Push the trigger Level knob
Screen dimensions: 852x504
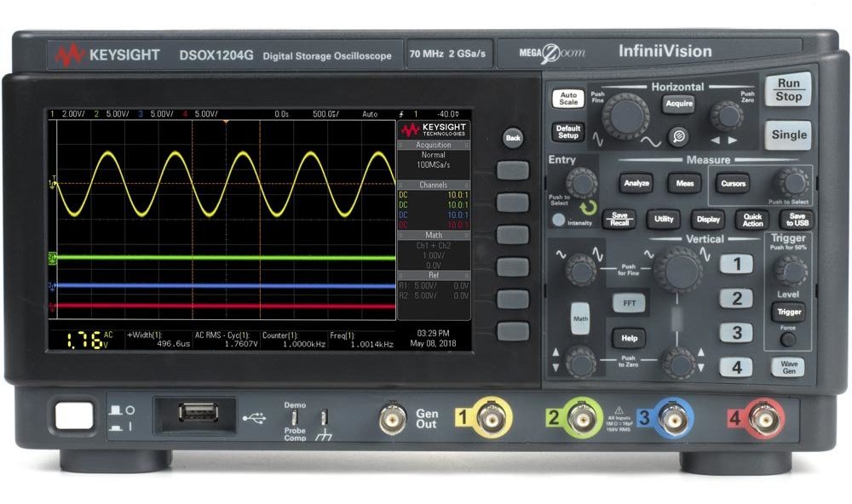coord(791,271)
